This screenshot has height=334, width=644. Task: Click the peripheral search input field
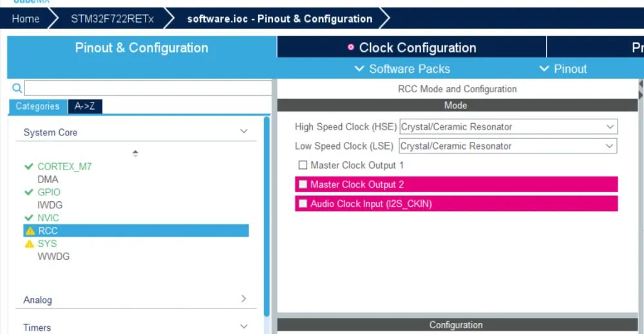(148, 88)
